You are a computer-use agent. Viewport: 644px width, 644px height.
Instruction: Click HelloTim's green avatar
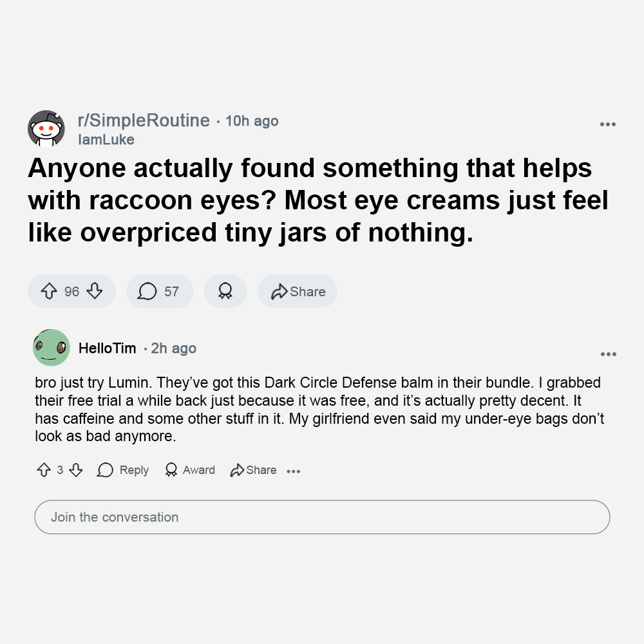click(52, 348)
